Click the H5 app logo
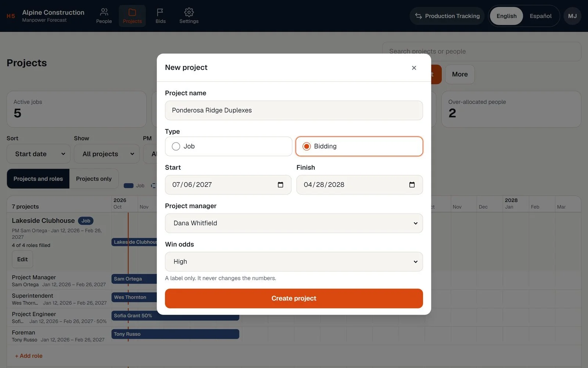 click(11, 16)
